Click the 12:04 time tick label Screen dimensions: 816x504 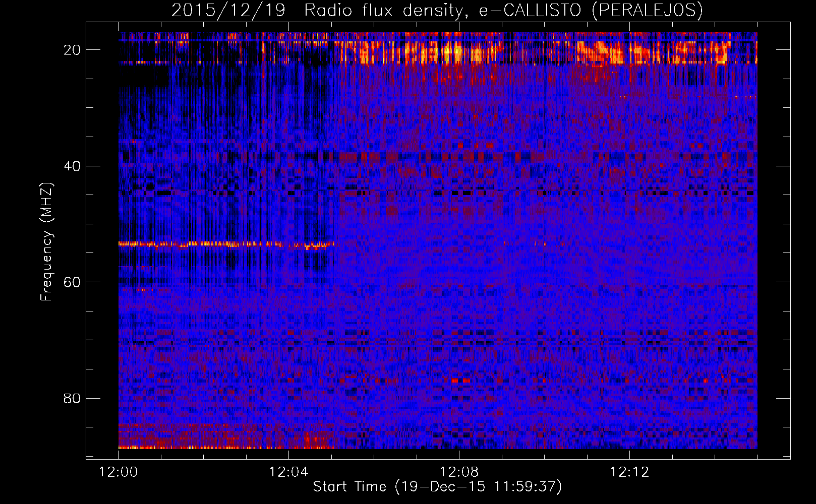[x=288, y=472]
